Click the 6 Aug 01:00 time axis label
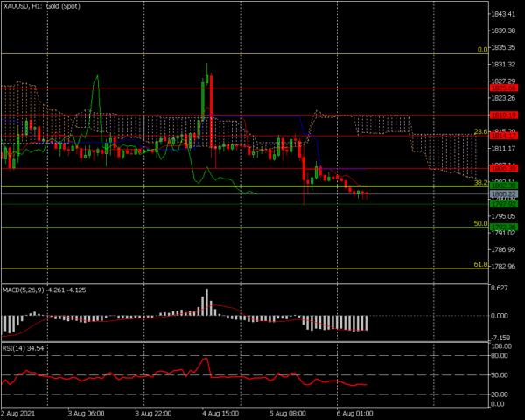The height and width of the screenshot is (420, 525). [x=355, y=414]
